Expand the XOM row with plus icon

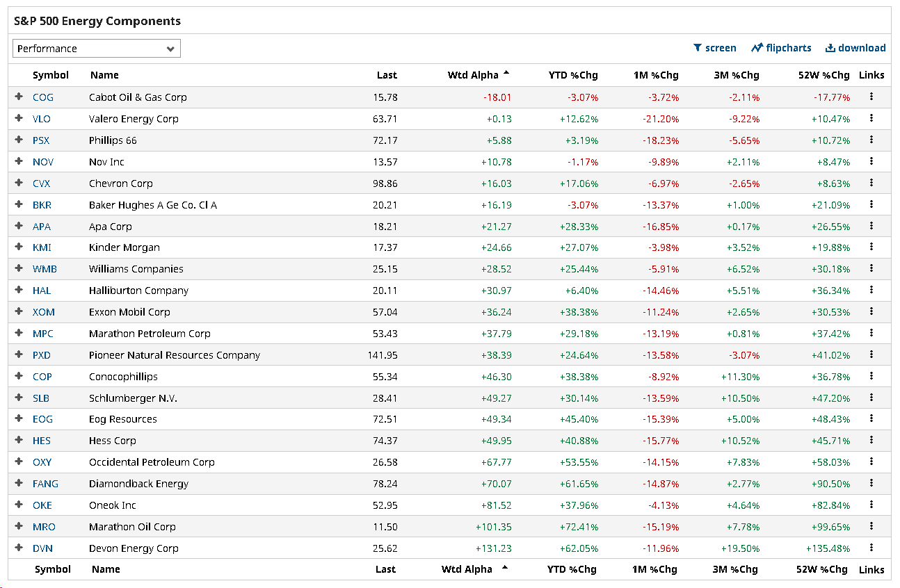click(x=19, y=312)
